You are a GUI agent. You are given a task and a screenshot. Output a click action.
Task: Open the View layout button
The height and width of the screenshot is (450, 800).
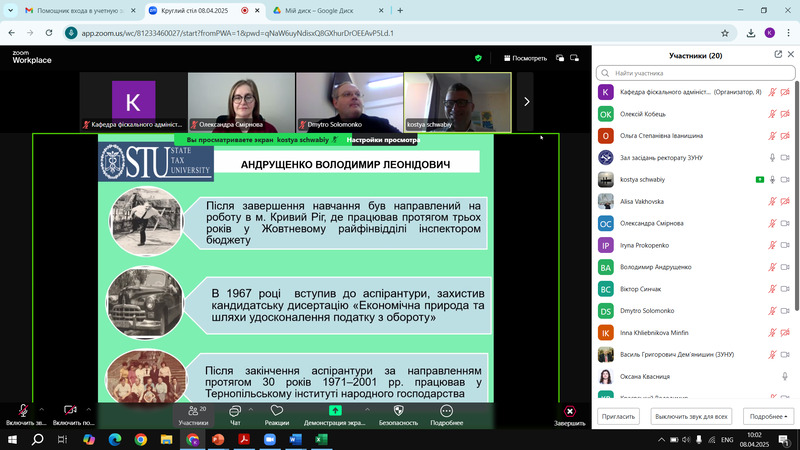coord(525,58)
